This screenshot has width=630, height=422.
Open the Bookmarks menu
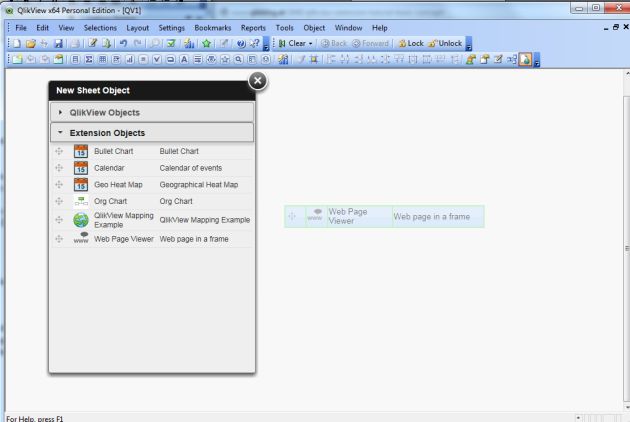coord(213,28)
